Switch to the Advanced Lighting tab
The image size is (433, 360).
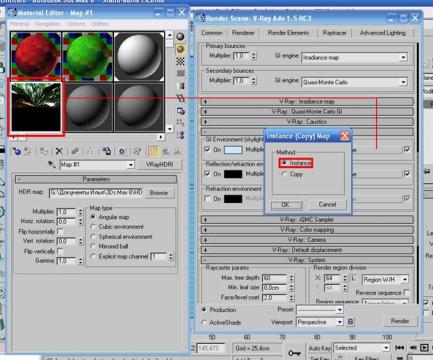[x=383, y=33]
